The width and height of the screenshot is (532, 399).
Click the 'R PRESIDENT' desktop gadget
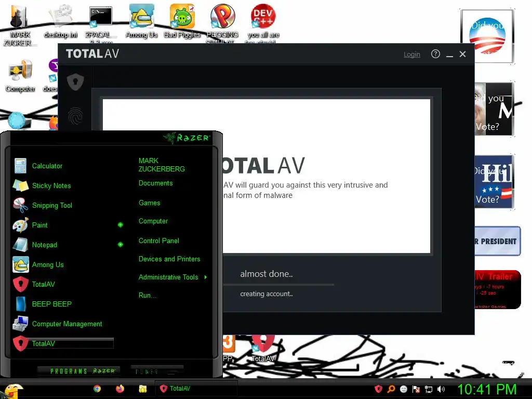497,241
